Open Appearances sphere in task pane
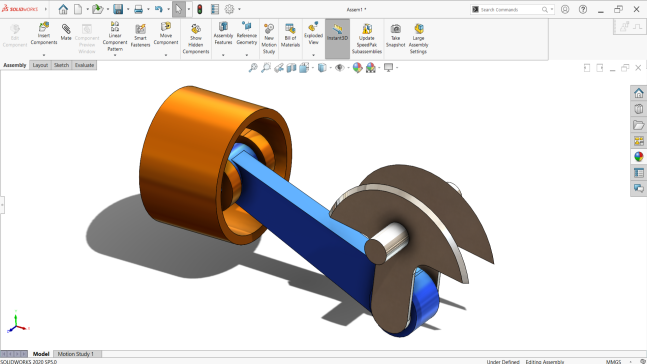647x364 pixels. [639, 157]
